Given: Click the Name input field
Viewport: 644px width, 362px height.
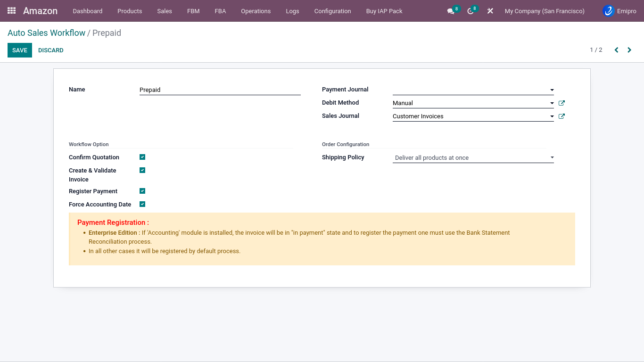Looking at the screenshot, I should 220,90.
